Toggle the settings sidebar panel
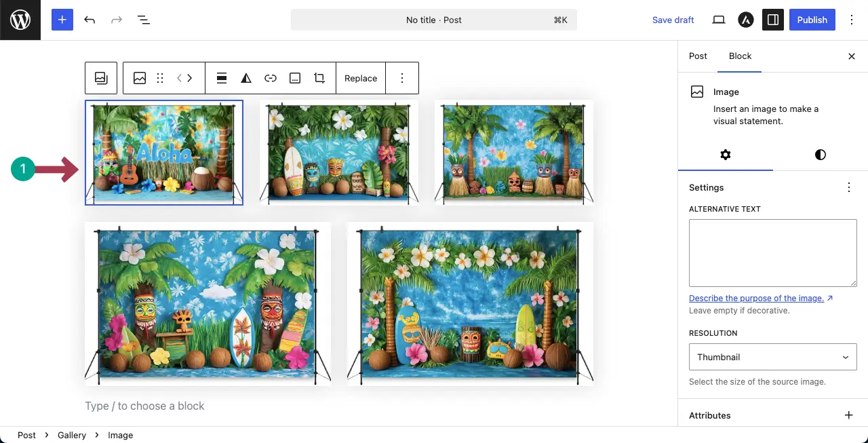The height and width of the screenshot is (443, 868). tap(772, 20)
